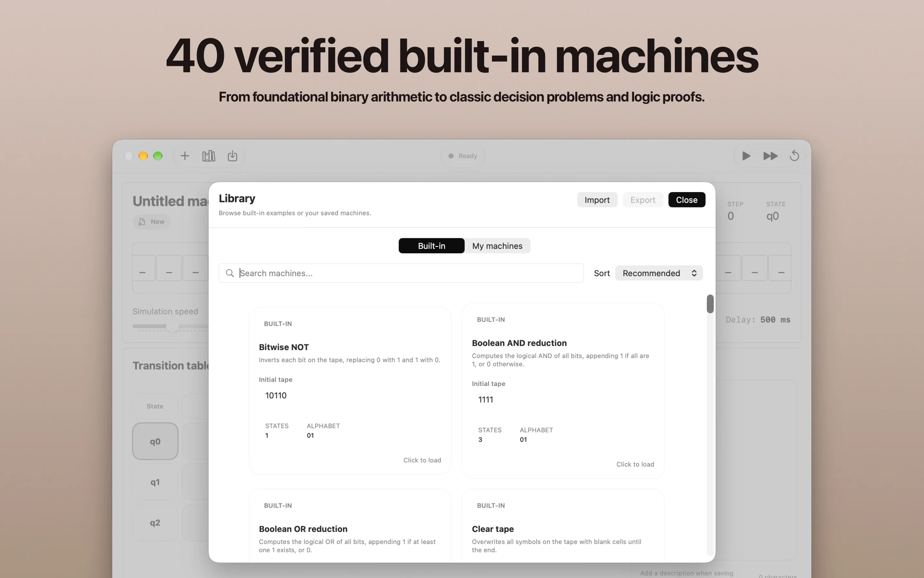The image size is (924, 578).
Task: Click the State column header
Action: [x=155, y=406]
